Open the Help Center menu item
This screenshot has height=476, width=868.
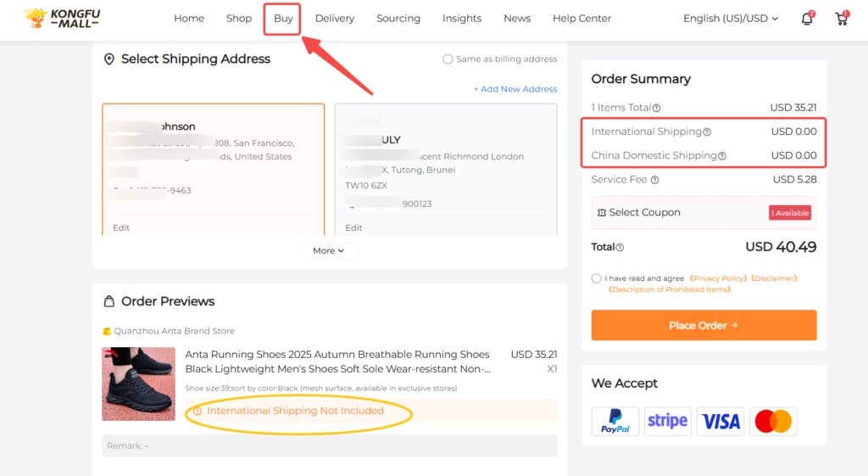pyautogui.click(x=581, y=19)
